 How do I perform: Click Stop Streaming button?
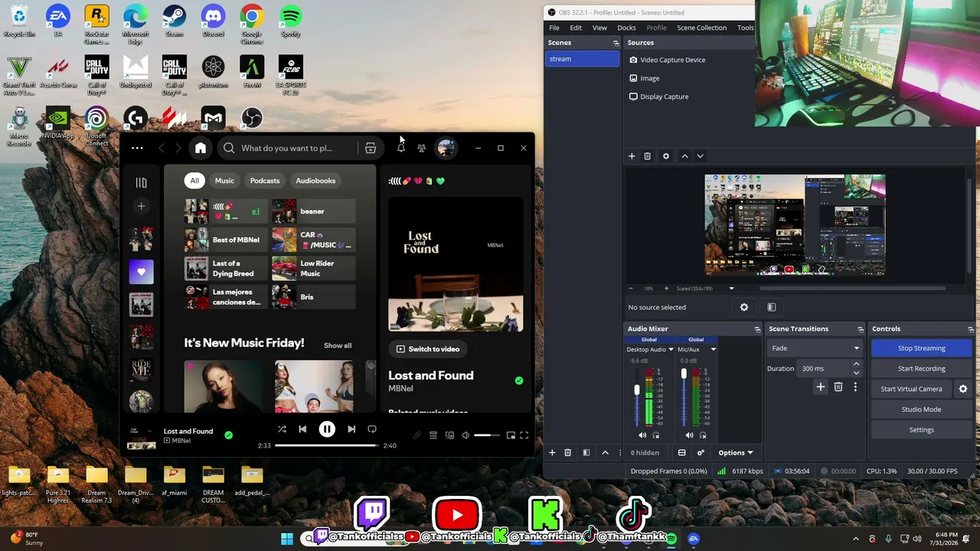(x=922, y=348)
